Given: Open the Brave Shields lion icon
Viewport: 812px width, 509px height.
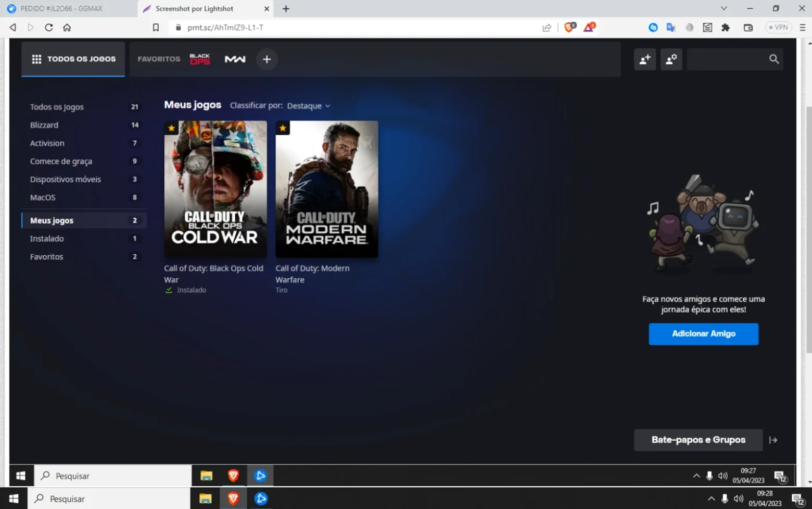Looking at the screenshot, I should pos(569,27).
